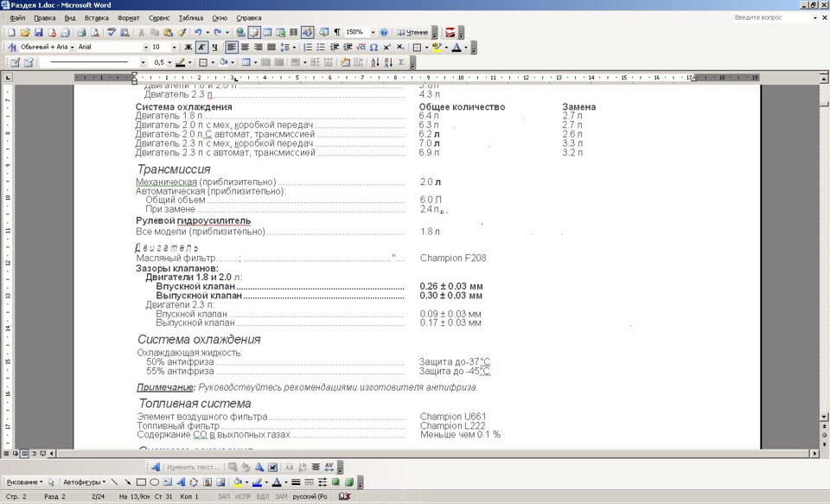This screenshot has height=504, width=830.
Task: Click the Чтение reading mode button
Action: point(412,32)
